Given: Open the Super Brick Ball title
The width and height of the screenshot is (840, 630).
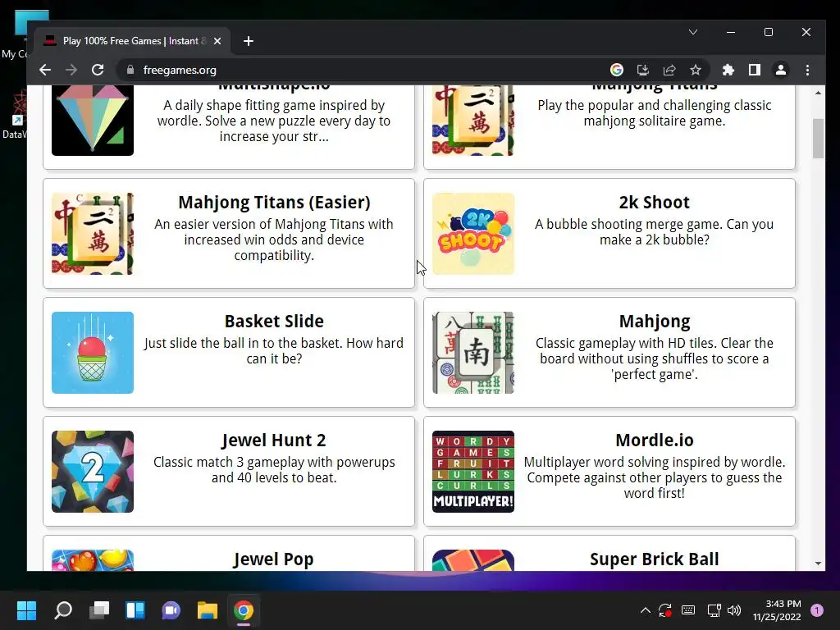Looking at the screenshot, I should [x=654, y=559].
